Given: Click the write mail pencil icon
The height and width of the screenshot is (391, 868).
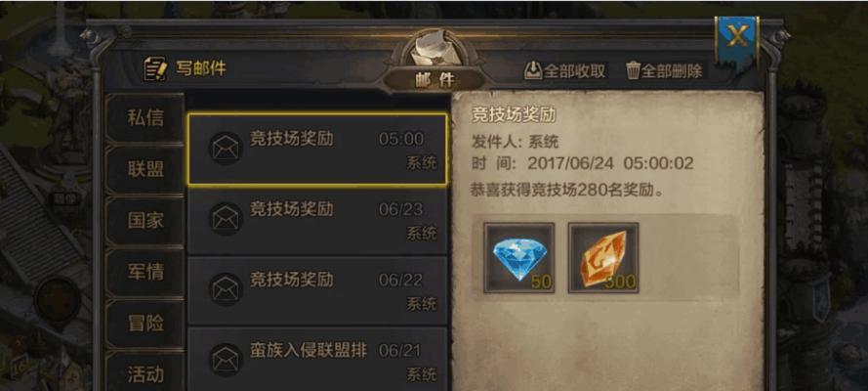Looking at the screenshot, I should [x=155, y=69].
